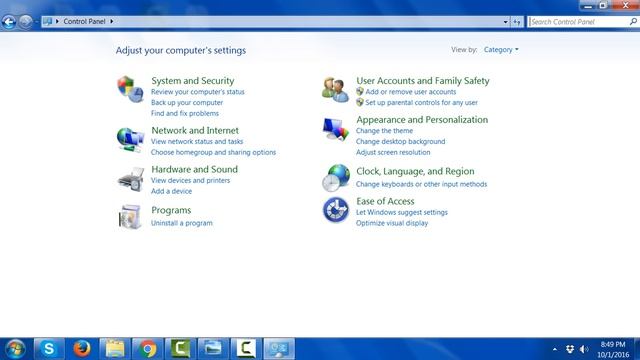Open the white Camtasia recorder taskbar icon
The height and width of the screenshot is (360, 640).
coord(246,349)
